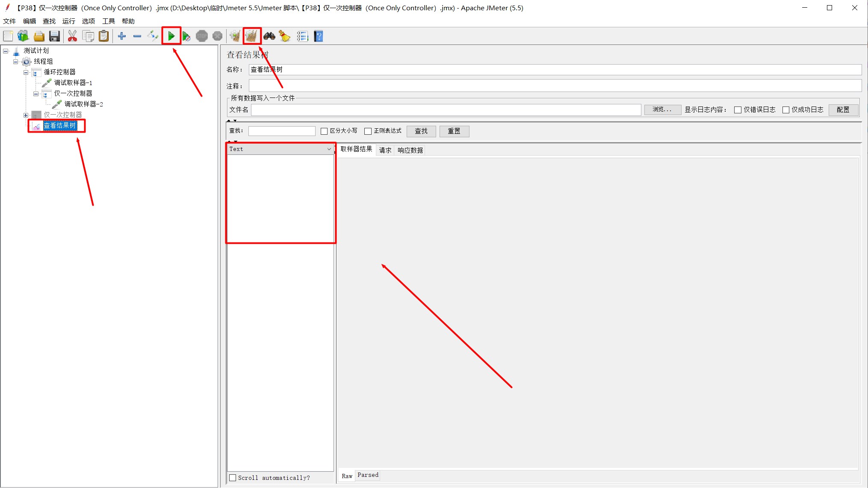Enable the 仅成功日志 checkbox
This screenshot has width=868, height=488.
click(785, 110)
